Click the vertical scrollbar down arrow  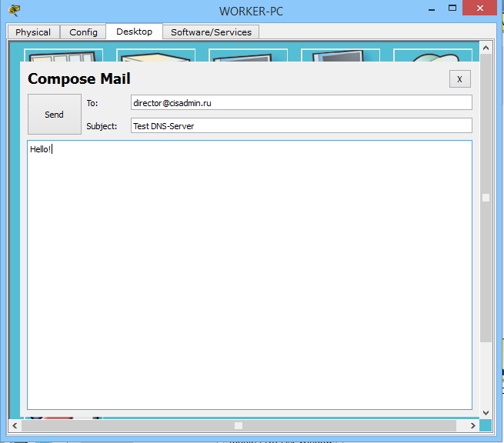486,412
